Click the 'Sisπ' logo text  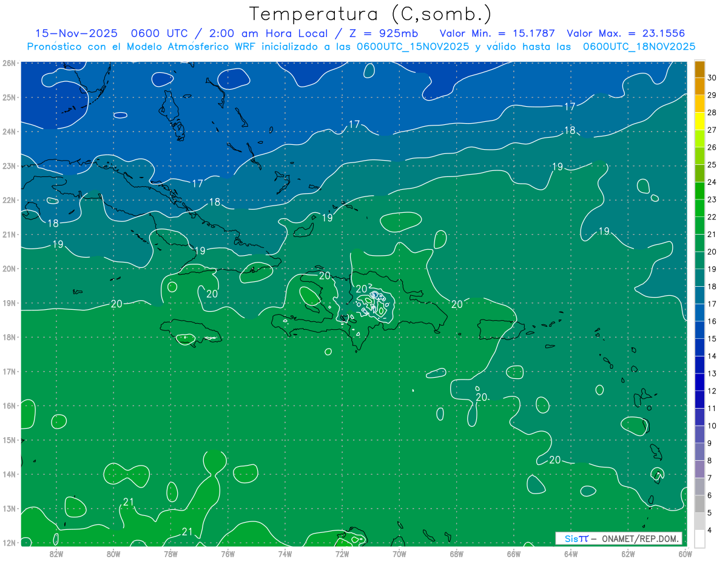(576, 538)
